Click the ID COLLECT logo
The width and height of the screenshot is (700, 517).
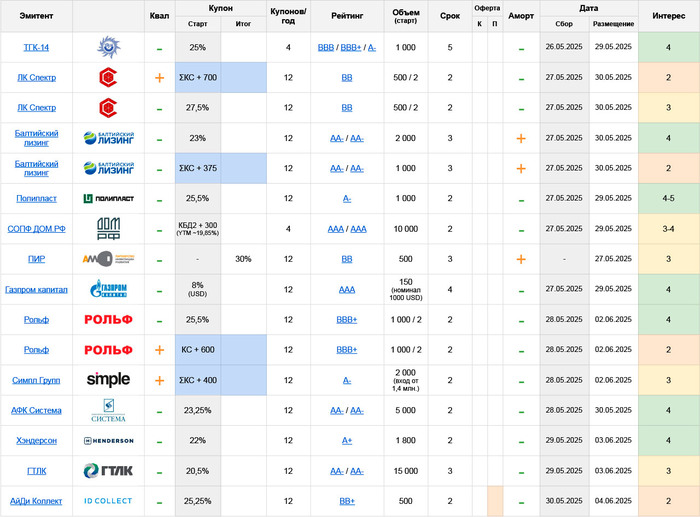click(108, 501)
